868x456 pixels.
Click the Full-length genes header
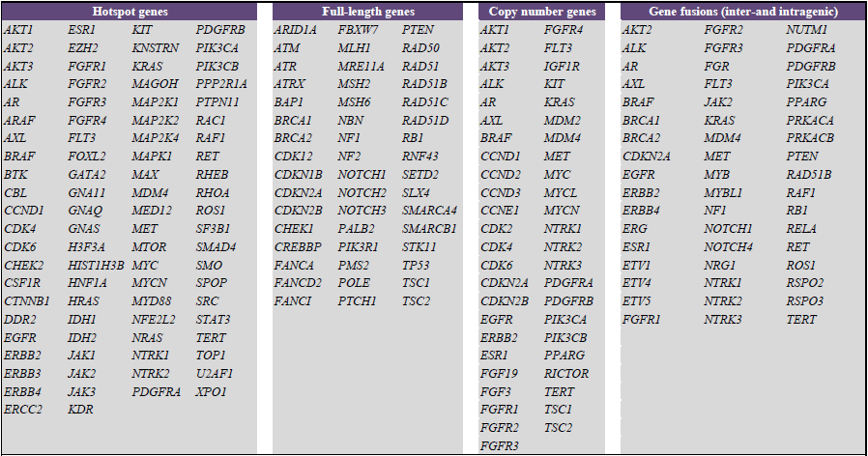click(x=367, y=11)
